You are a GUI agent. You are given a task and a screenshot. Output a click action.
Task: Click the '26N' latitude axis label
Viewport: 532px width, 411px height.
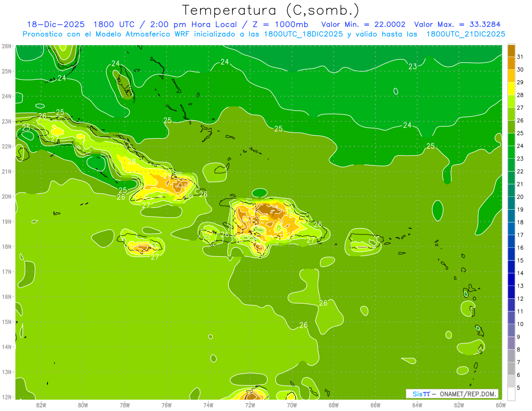click(x=7, y=46)
